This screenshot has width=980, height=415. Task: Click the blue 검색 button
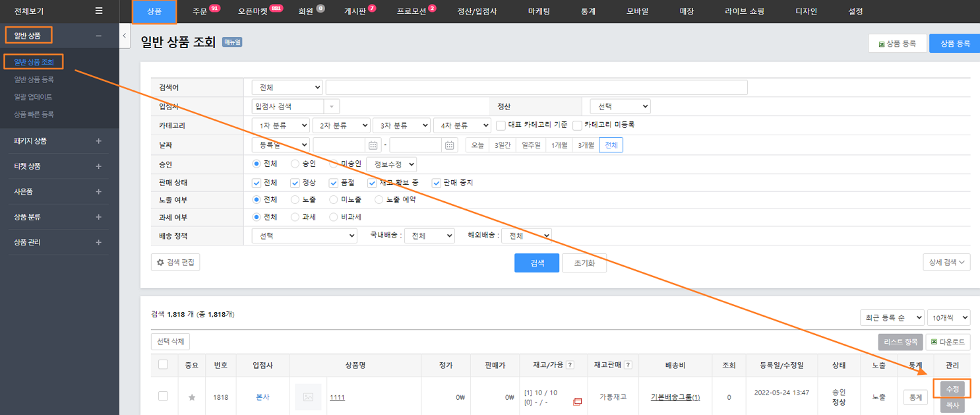click(x=537, y=263)
